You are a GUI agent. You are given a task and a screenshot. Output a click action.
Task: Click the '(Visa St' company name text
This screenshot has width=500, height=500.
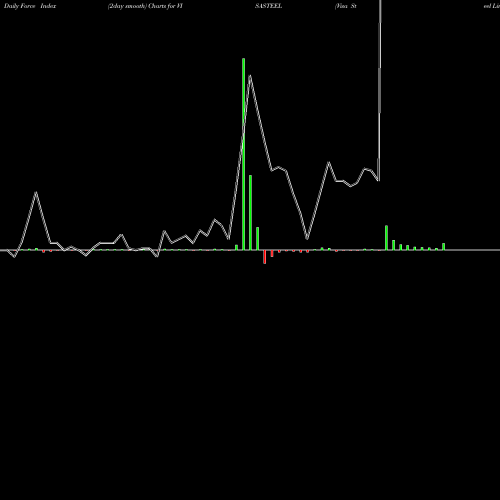[x=346, y=6]
